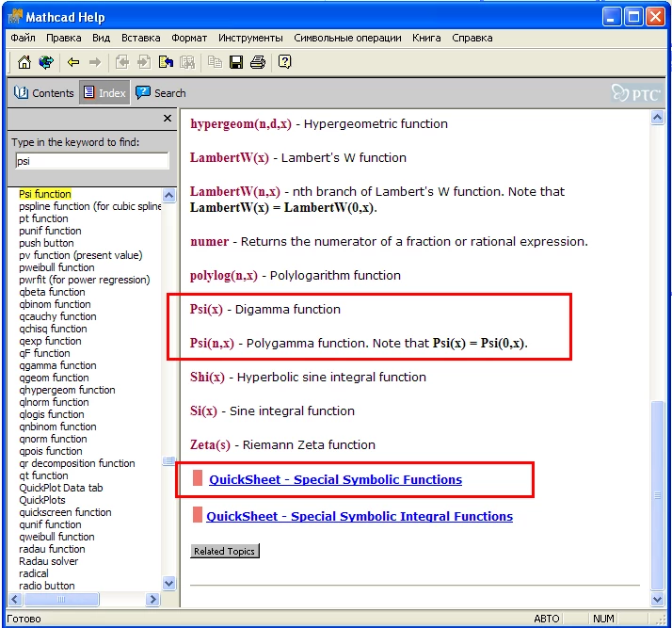The image size is (672, 628).
Task: Click index horizontal scrollbar thumb
Action: [61, 599]
